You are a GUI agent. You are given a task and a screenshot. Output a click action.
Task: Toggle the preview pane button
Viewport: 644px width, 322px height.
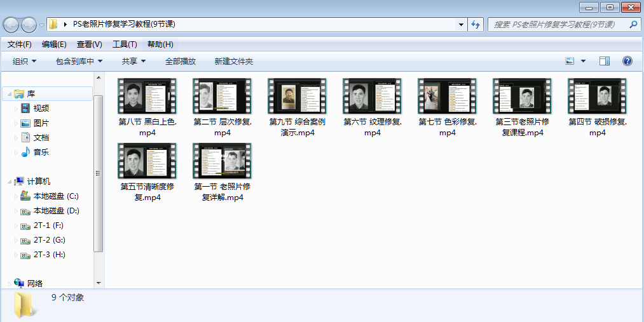point(604,61)
